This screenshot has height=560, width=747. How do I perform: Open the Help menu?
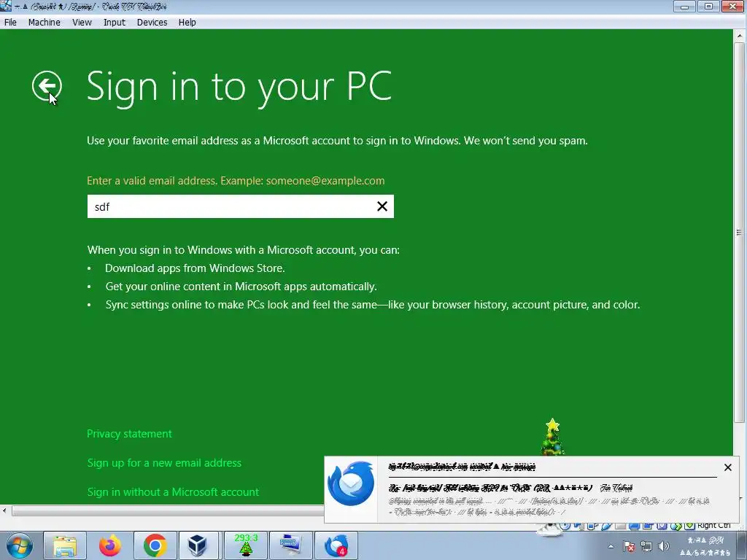[x=187, y=23]
